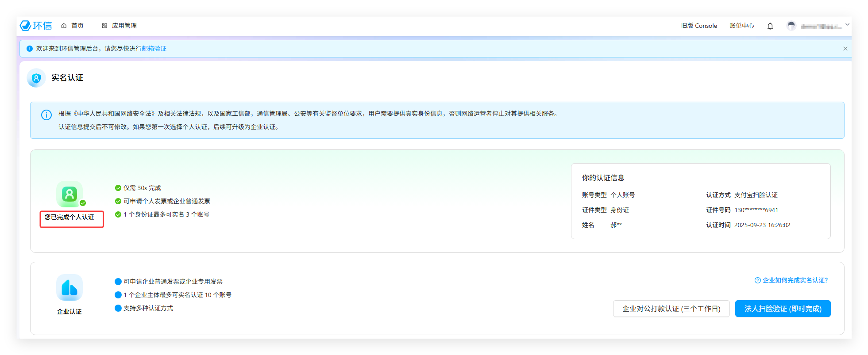Click the info icon in welcome banner
Viewport: 868px width, 355px height.
click(30, 49)
